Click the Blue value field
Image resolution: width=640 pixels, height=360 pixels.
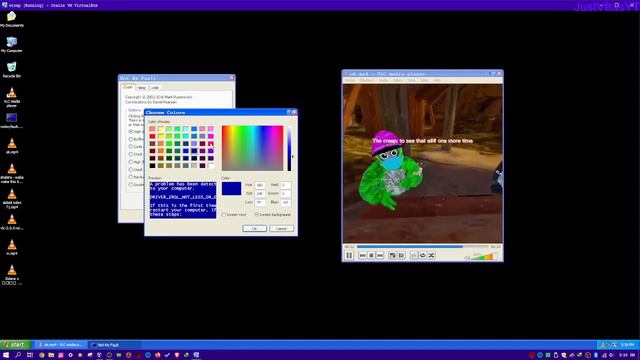(x=286, y=202)
